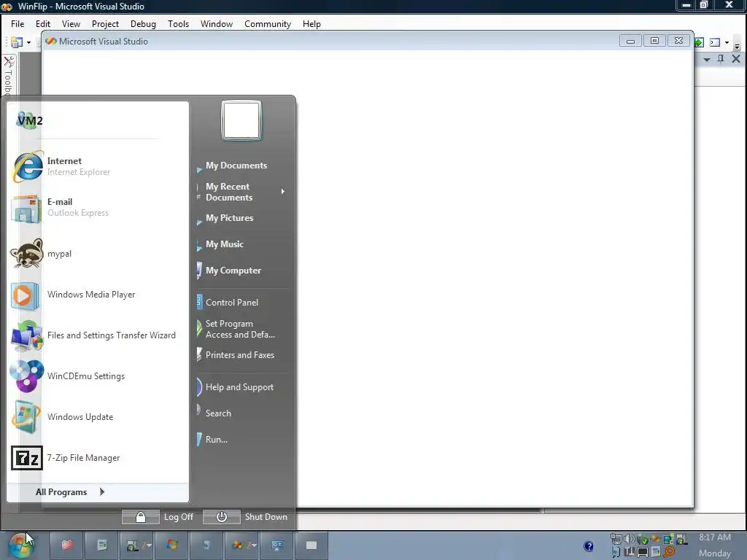Click the second taskbar window button
This screenshot has width=747, height=560.
(x=102, y=545)
